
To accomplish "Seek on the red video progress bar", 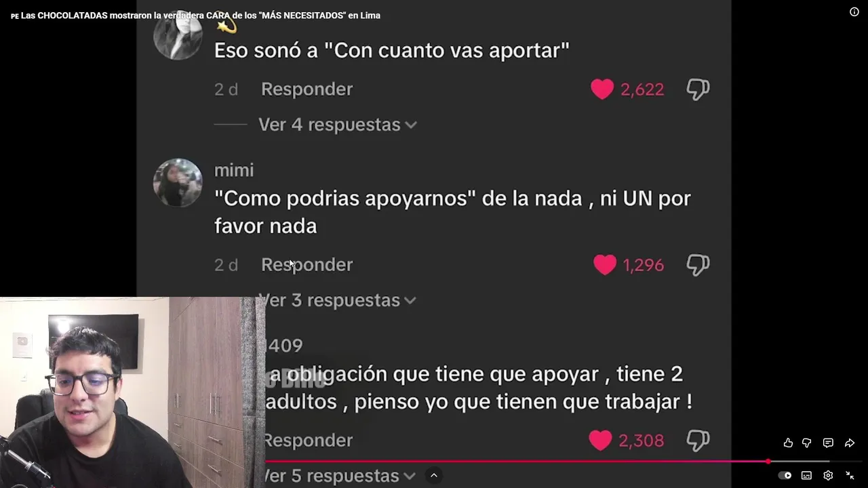I will coord(516,461).
